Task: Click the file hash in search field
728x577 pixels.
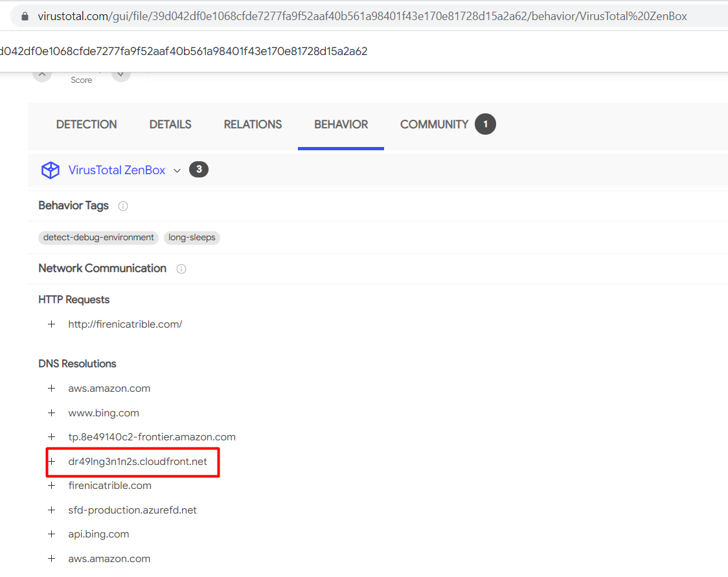Action: [183, 51]
